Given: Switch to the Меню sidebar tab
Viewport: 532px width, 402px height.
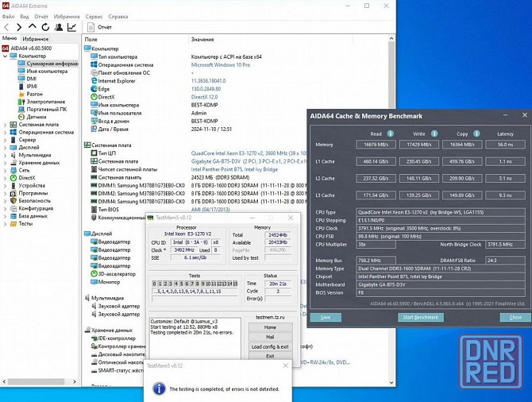Looking at the screenshot, I should click(x=10, y=38).
